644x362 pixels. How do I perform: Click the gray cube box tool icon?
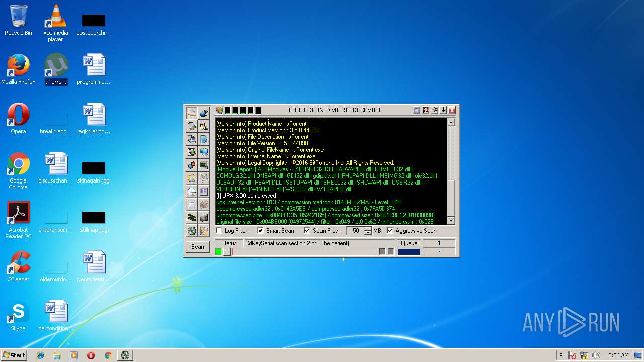[x=204, y=217]
